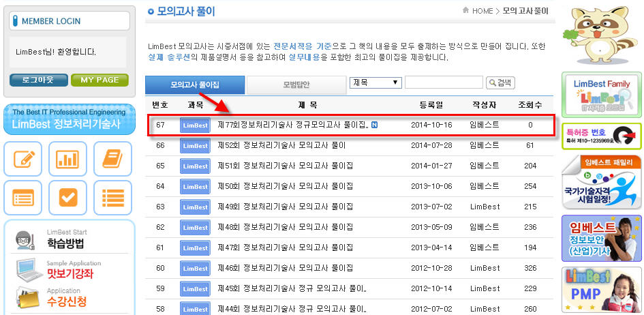This screenshot has width=644, height=315.
Task: Click the date 2014-07-28
Action: click(x=431, y=145)
